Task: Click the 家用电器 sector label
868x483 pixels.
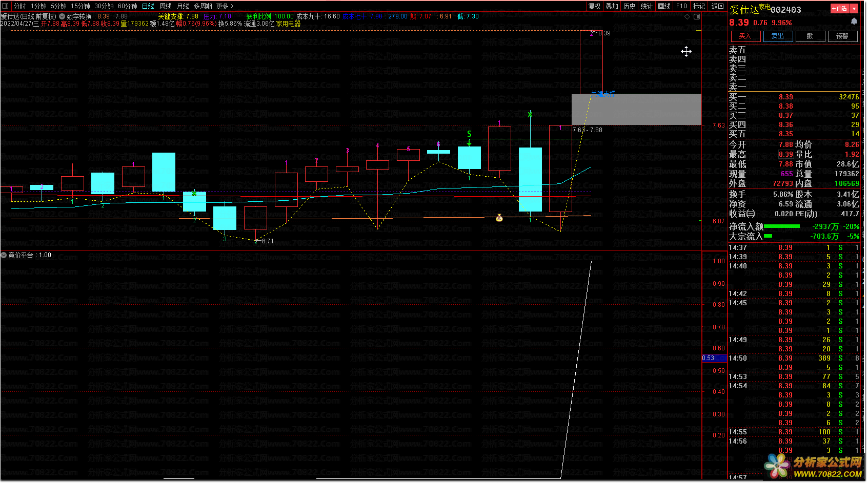Action: click(x=288, y=24)
